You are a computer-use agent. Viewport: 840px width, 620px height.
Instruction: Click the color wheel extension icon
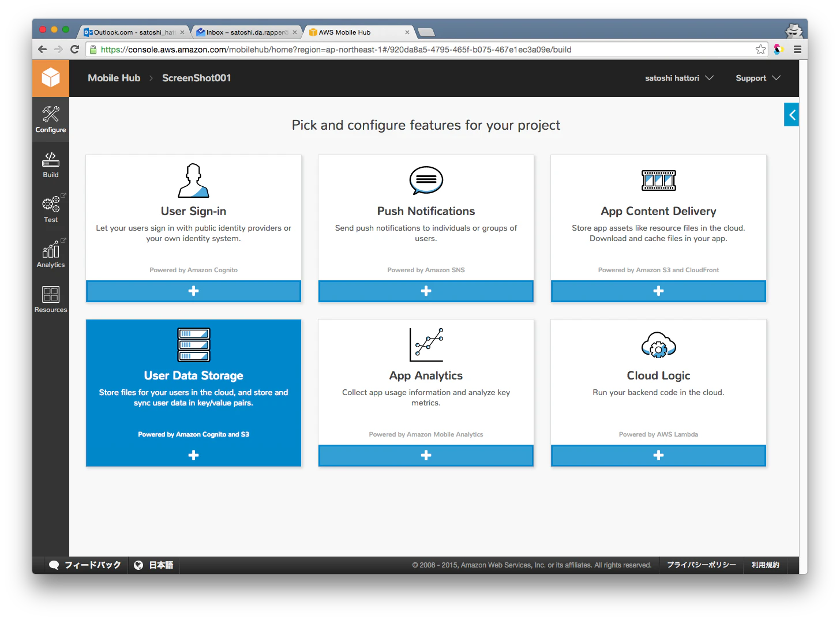pyautogui.click(x=779, y=50)
